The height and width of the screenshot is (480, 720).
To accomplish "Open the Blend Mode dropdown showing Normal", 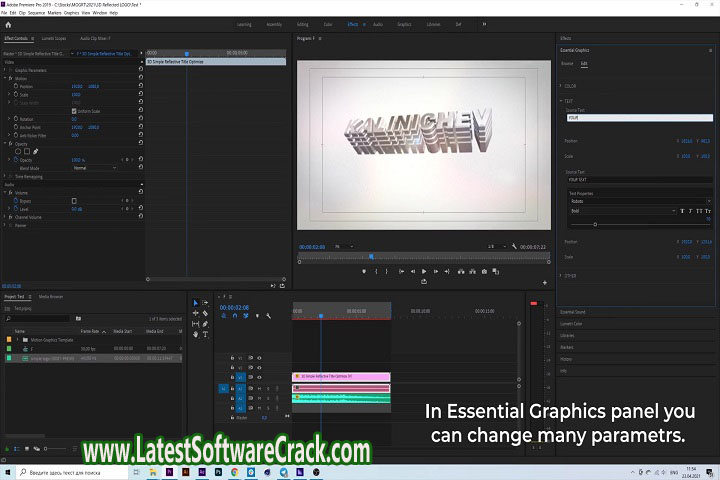I will pos(95,168).
